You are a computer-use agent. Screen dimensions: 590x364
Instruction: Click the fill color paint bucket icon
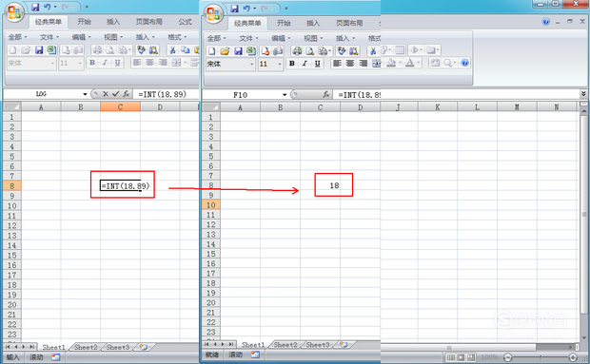click(x=391, y=63)
